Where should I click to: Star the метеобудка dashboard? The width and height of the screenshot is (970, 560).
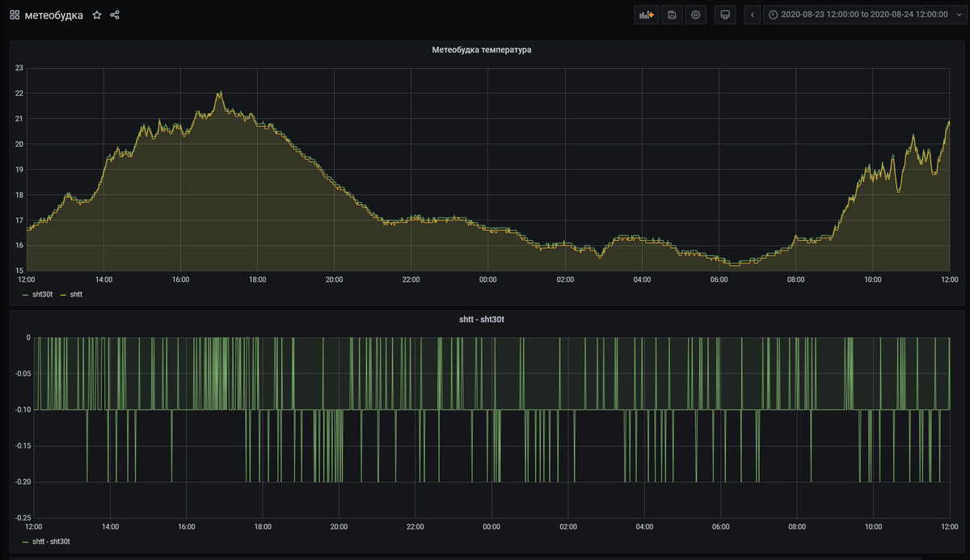coord(97,15)
